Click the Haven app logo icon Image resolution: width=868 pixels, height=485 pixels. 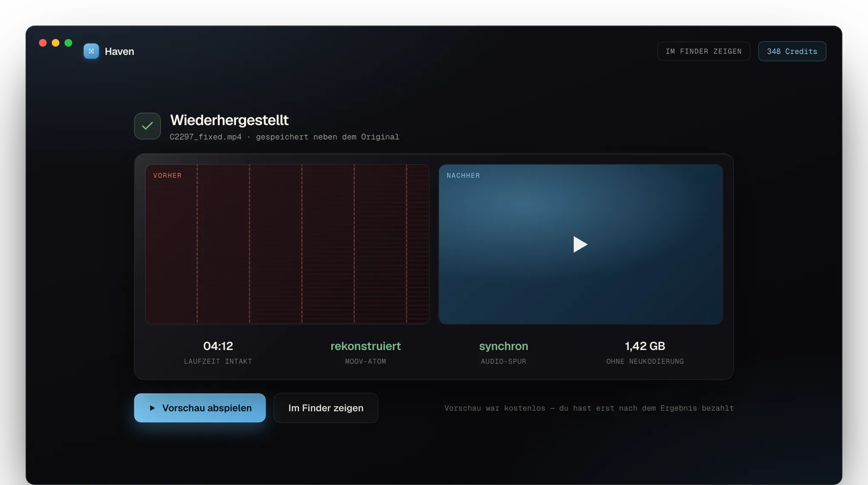[91, 51]
